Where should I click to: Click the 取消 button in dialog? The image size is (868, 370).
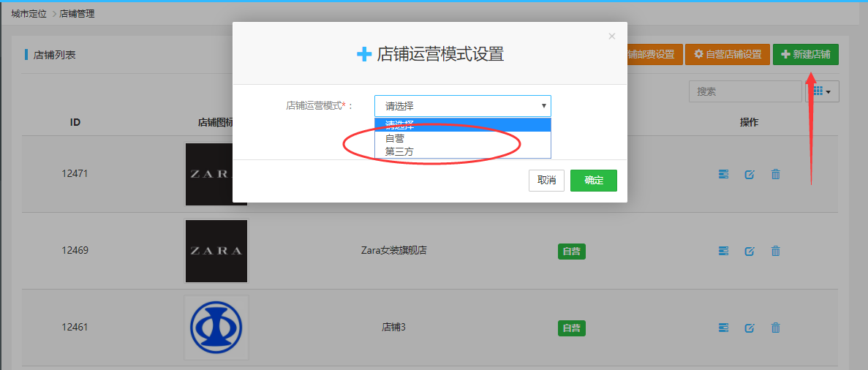coord(546,181)
